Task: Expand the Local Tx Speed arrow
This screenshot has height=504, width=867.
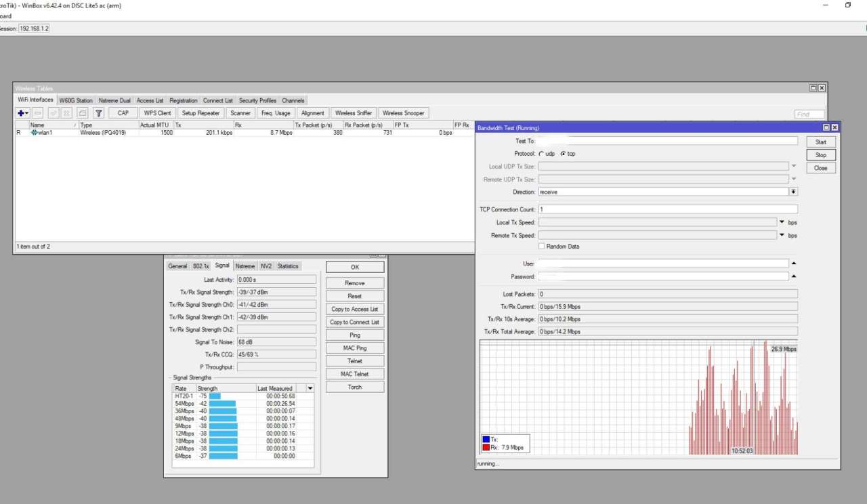Action: pyautogui.click(x=782, y=222)
